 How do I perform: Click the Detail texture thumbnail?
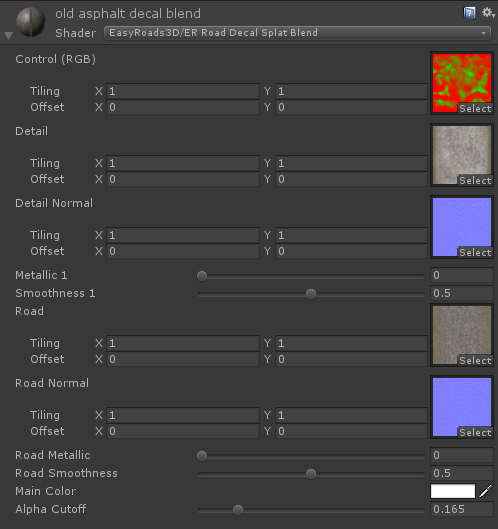point(462,155)
